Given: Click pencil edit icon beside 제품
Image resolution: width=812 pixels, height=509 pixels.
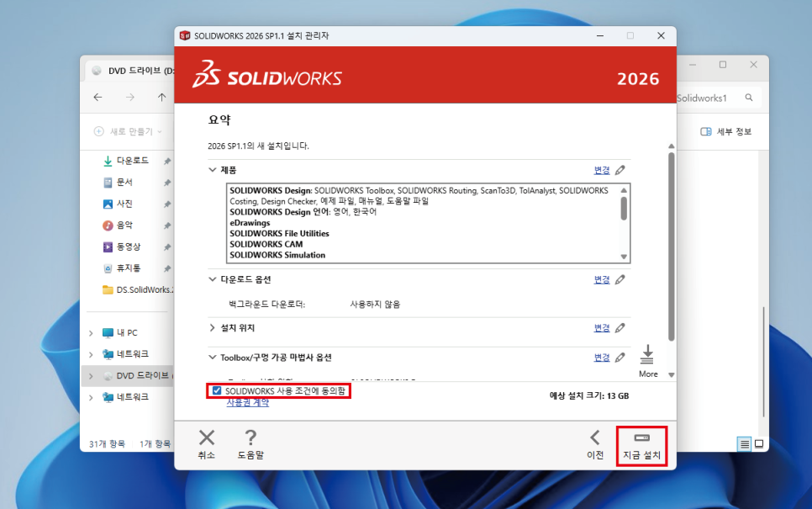Looking at the screenshot, I should tap(620, 170).
